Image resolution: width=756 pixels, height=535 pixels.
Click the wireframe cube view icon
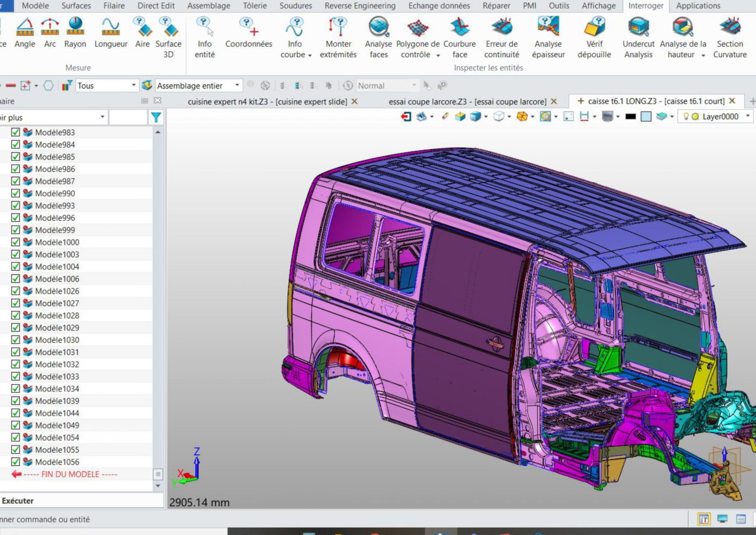499,116
